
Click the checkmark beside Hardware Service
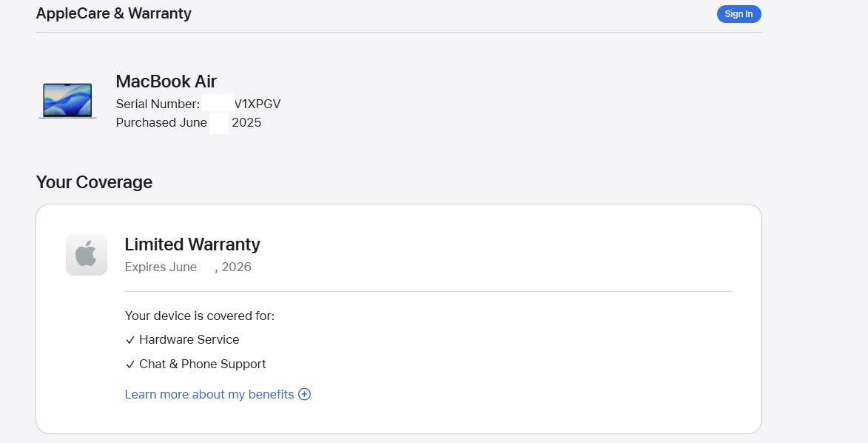[x=130, y=340]
